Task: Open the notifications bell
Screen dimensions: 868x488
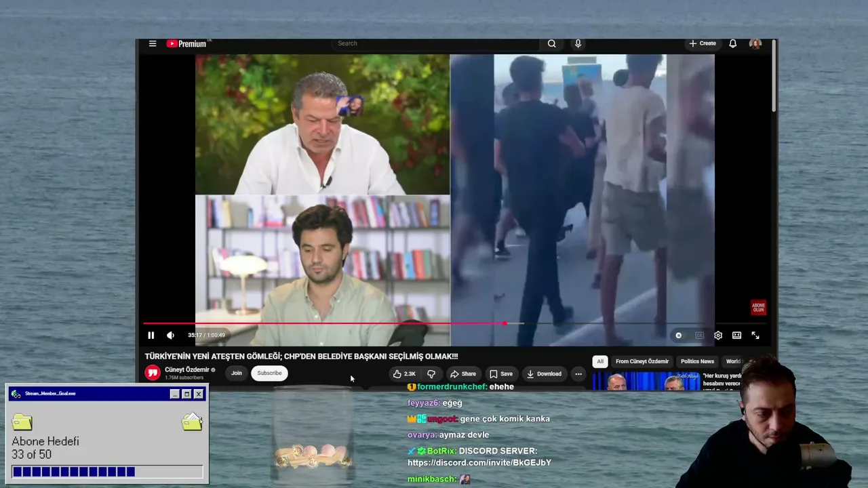Action: [x=733, y=43]
